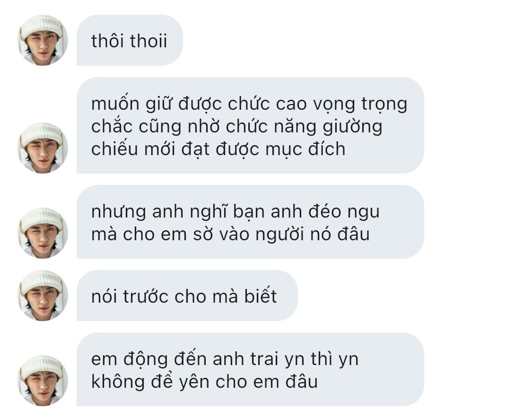Click the word "thoii" in the first message
532x410 pixels.
point(148,41)
